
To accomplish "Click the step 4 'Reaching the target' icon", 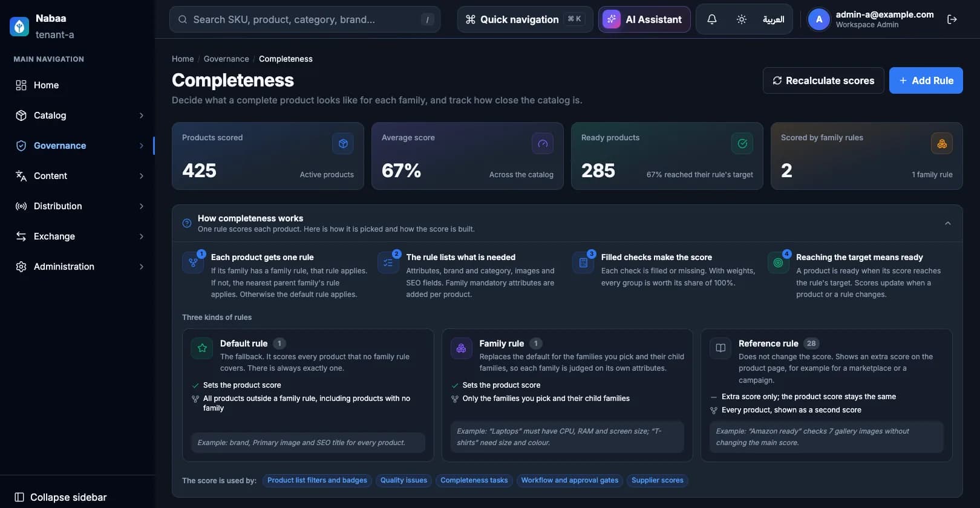I will pyautogui.click(x=779, y=263).
